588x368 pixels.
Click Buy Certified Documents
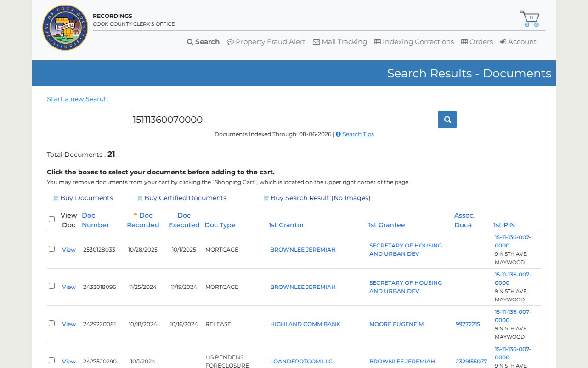(181, 198)
